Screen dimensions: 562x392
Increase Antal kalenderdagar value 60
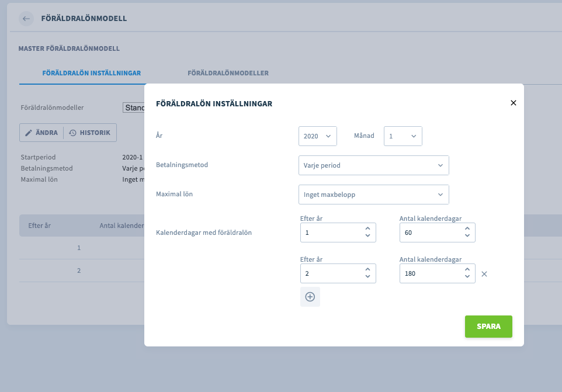467,229
